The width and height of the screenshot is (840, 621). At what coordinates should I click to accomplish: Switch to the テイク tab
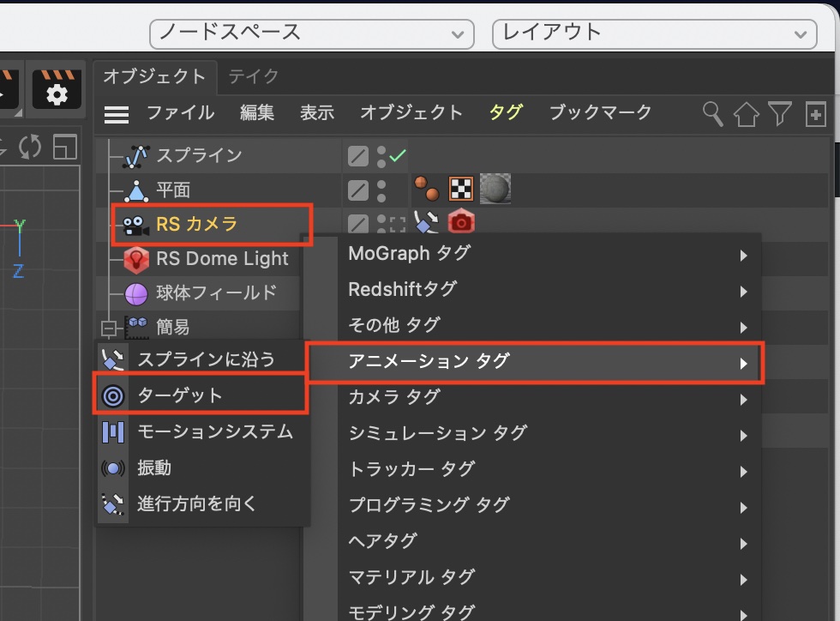[253, 76]
